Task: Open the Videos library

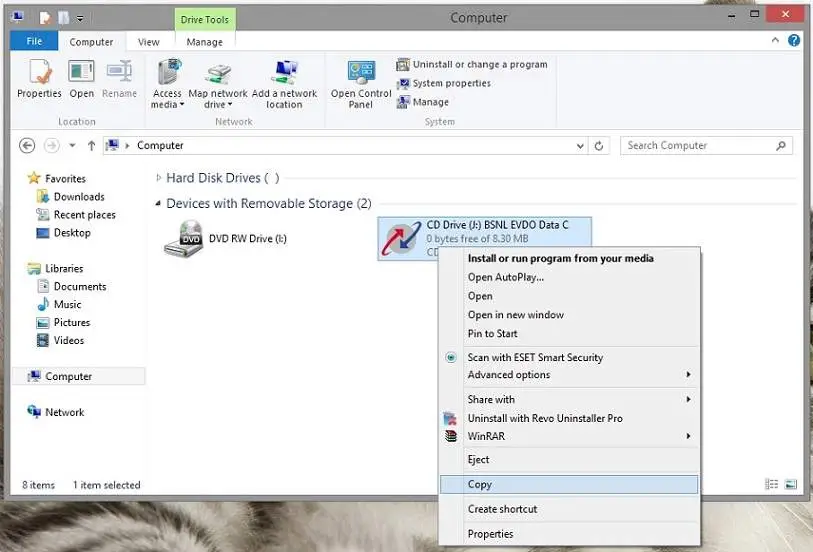Action: click(60, 341)
